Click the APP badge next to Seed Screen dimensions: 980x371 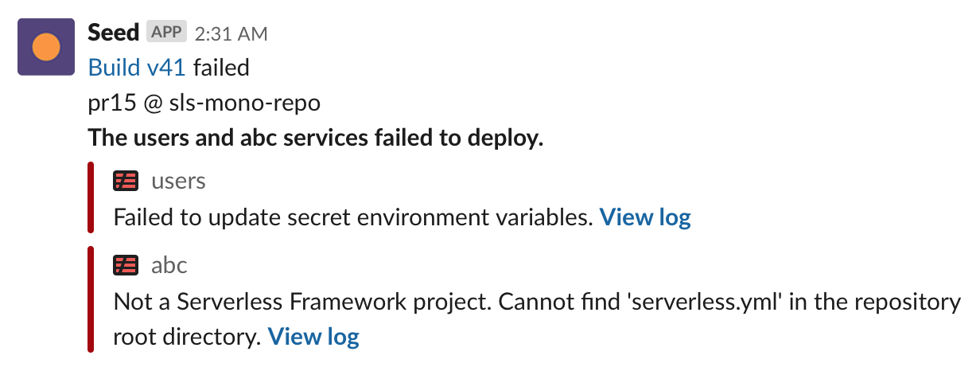[x=166, y=33]
